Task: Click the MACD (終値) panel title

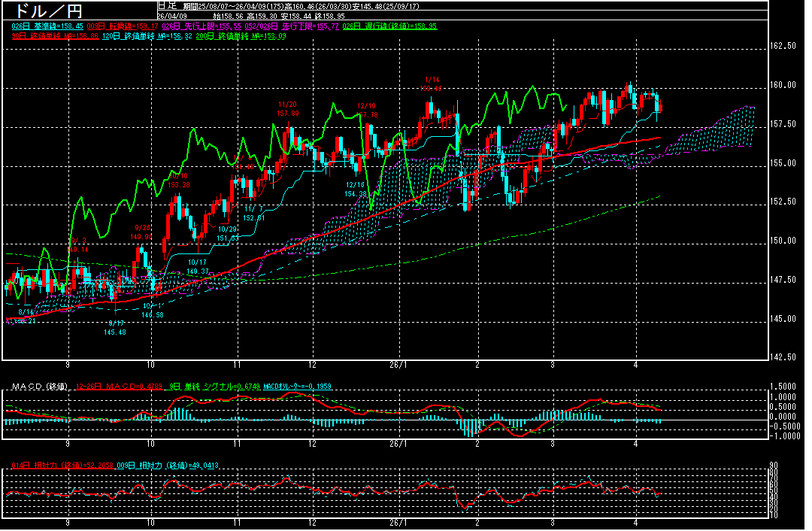Action: click(39, 387)
